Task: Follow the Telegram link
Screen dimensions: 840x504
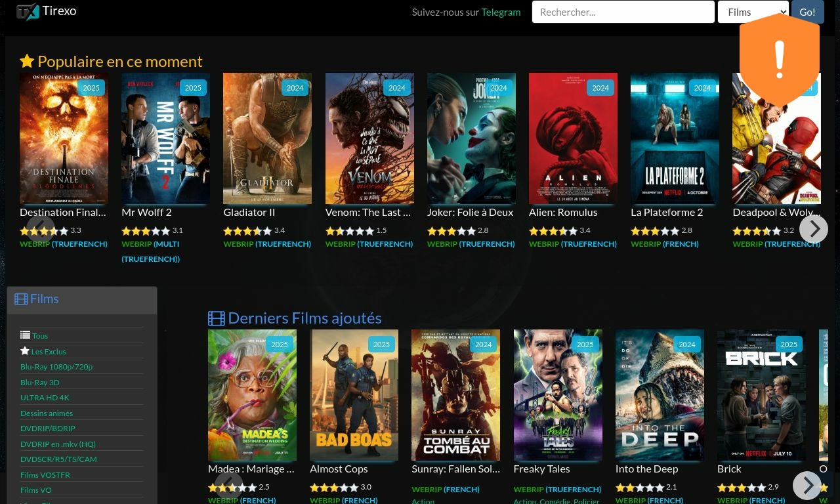Action: 501,12
